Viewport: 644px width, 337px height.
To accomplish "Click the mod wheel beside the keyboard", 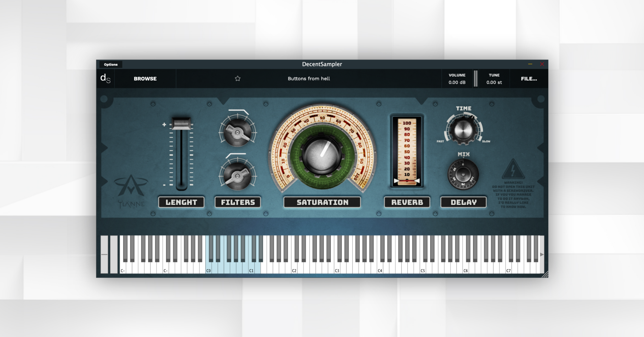I will click(x=114, y=254).
